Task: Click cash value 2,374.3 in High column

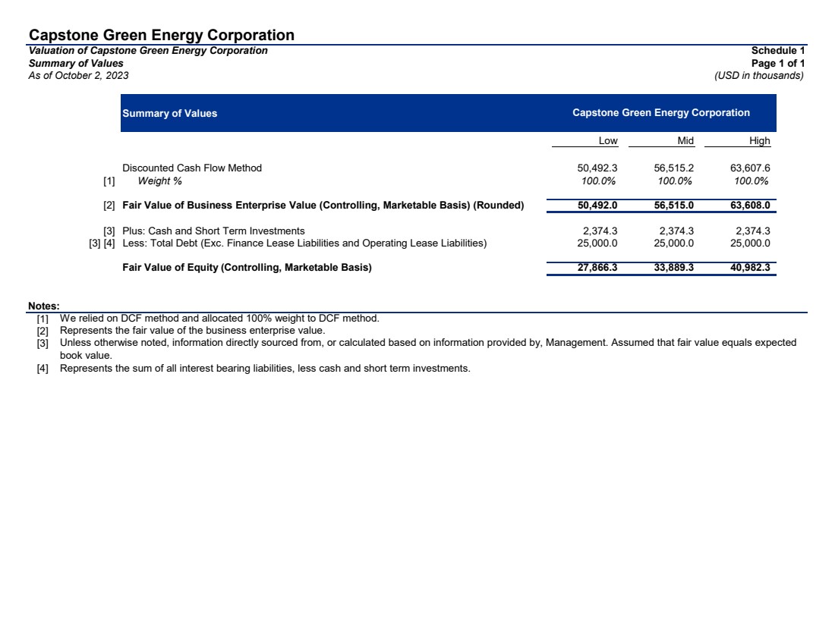Action: tap(752, 231)
